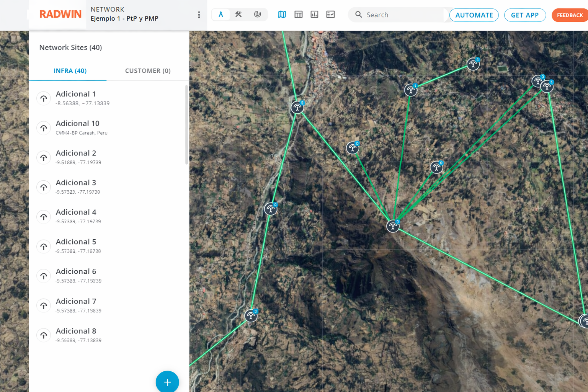Click the Adicional 1 antenna icon
This screenshot has height=392, width=588.
(x=44, y=98)
